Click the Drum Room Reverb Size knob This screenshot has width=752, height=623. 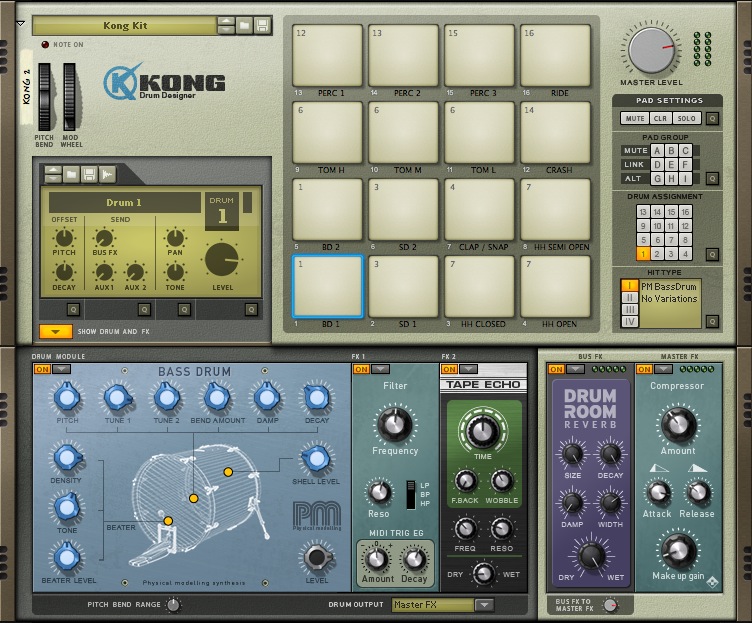[572, 454]
